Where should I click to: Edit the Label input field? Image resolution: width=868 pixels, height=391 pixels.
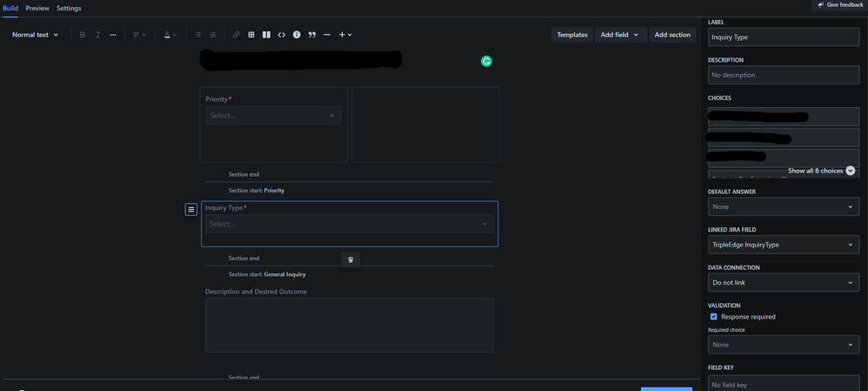tap(784, 37)
